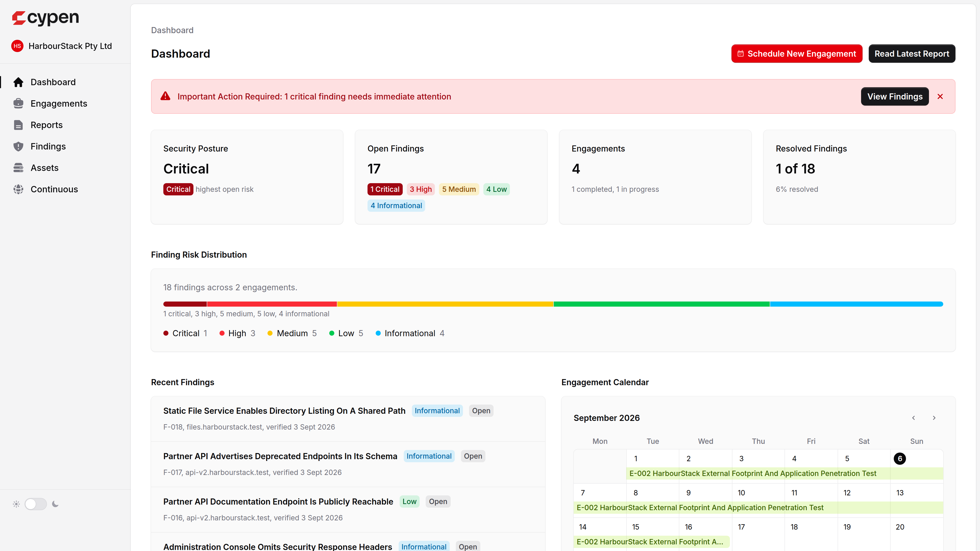The width and height of the screenshot is (980, 551).
Task: Click the Dashboard home icon
Action: [18, 82]
